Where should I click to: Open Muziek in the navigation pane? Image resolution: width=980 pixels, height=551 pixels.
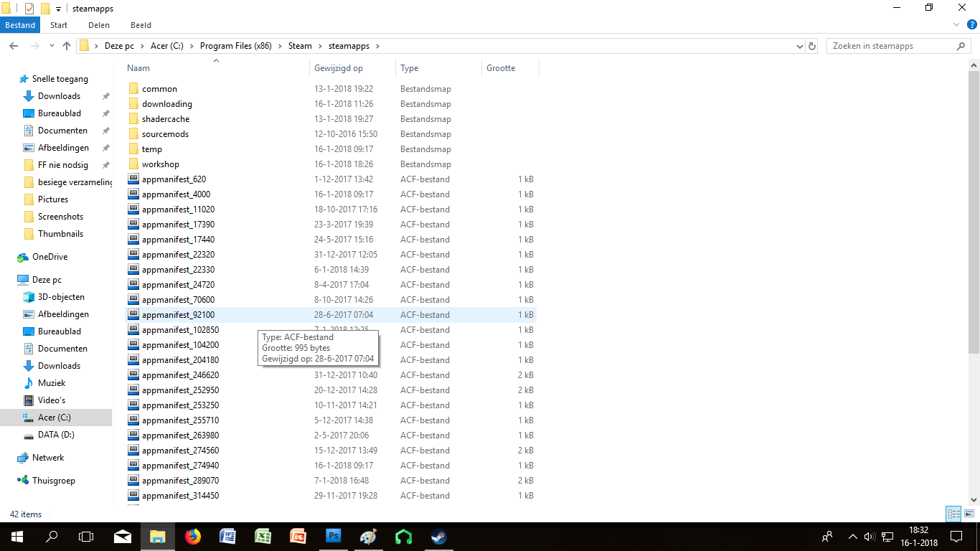(50, 383)
